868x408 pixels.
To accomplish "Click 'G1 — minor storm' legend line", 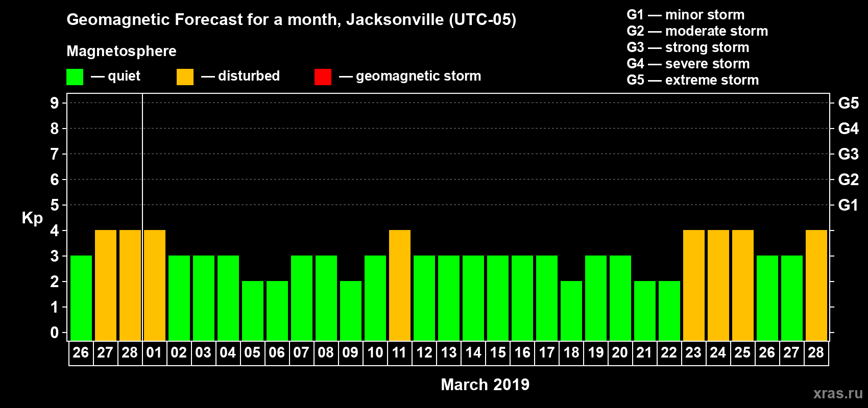I will coord(686,15).
